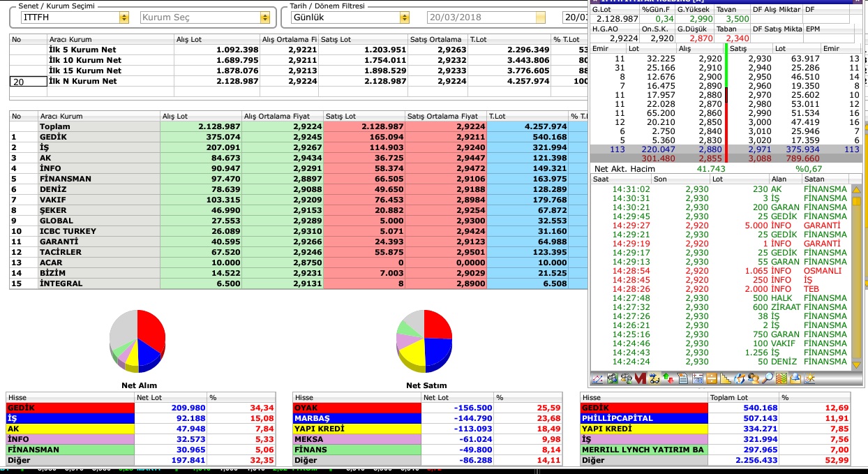The width and height of the screenshot is (868, 474).
Task: Click the Taban value 2,340
Action: [x=738, y=38]
